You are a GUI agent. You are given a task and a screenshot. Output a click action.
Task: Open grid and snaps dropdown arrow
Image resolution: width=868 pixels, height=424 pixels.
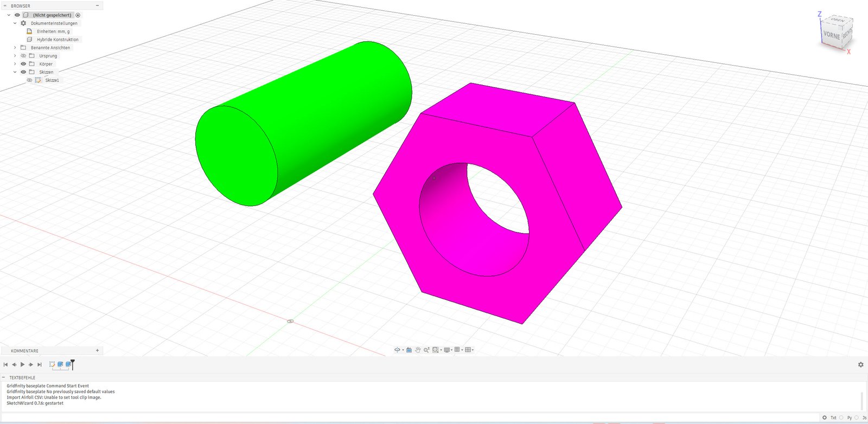tap(462, 350)
